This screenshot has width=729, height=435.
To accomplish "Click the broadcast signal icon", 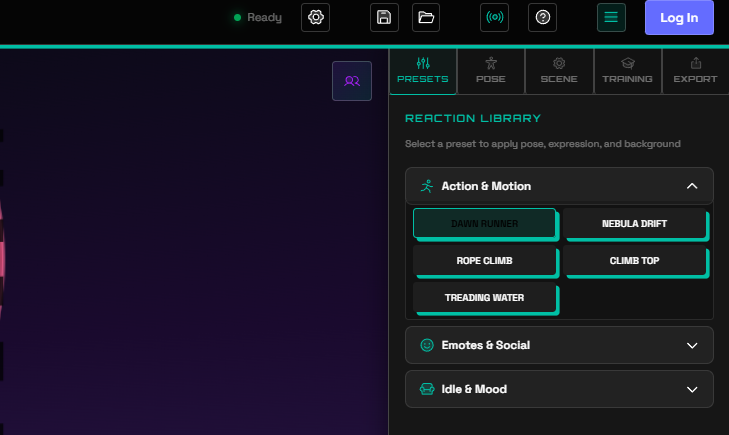I will pyautogui.click(x=494, y=18).
